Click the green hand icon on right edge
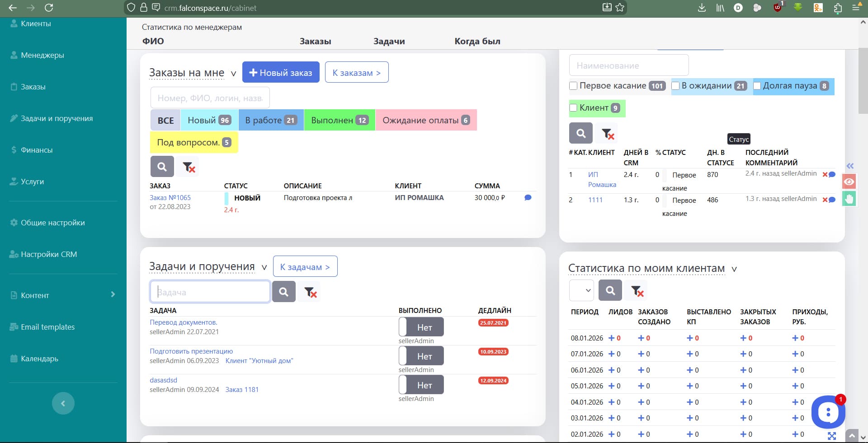Screen dimensions: 868x443 pos(849,199)
